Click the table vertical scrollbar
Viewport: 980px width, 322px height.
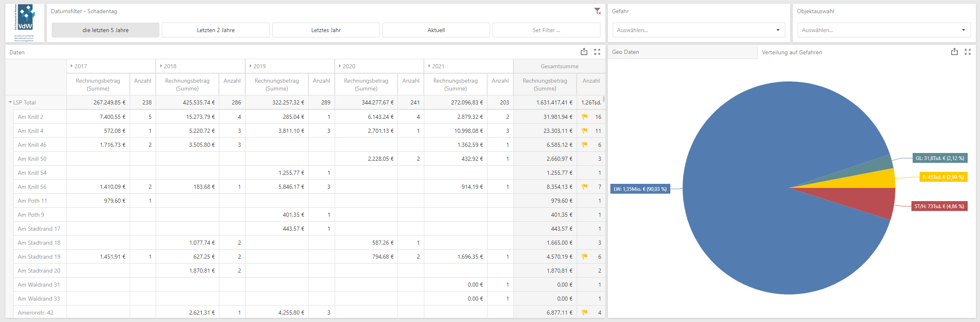pos(604,99)
